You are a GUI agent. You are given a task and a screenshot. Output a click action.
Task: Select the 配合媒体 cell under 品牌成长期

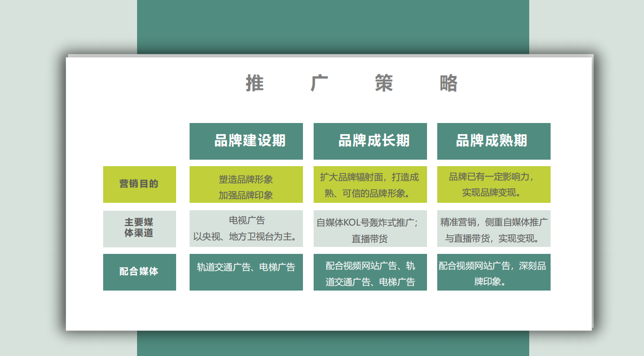(x=370, y=272)
